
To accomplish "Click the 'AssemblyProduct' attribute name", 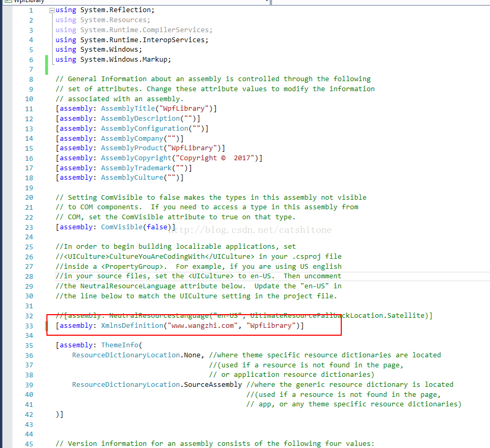I will pyautogui.click(x=132, y=148).
